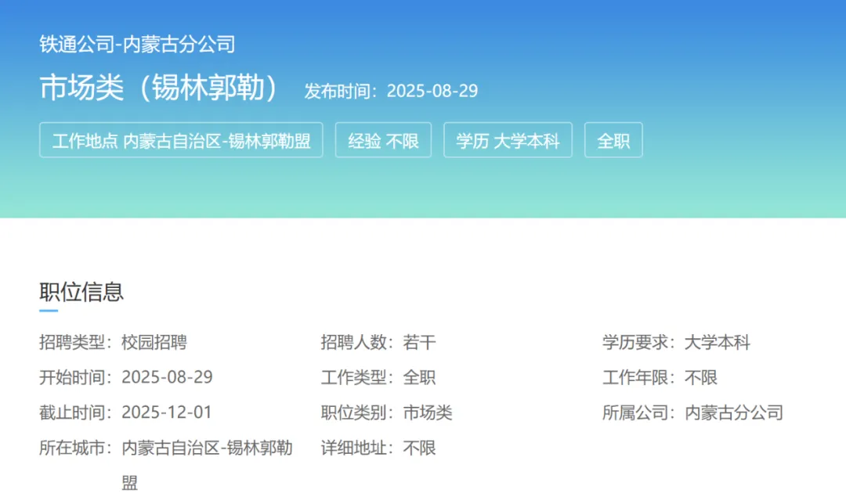This screenshot has width=846, height=504.
Task: Click the 开始时间 value 2025-08-29
Action: pyautogui.click(x=168, y=377)
